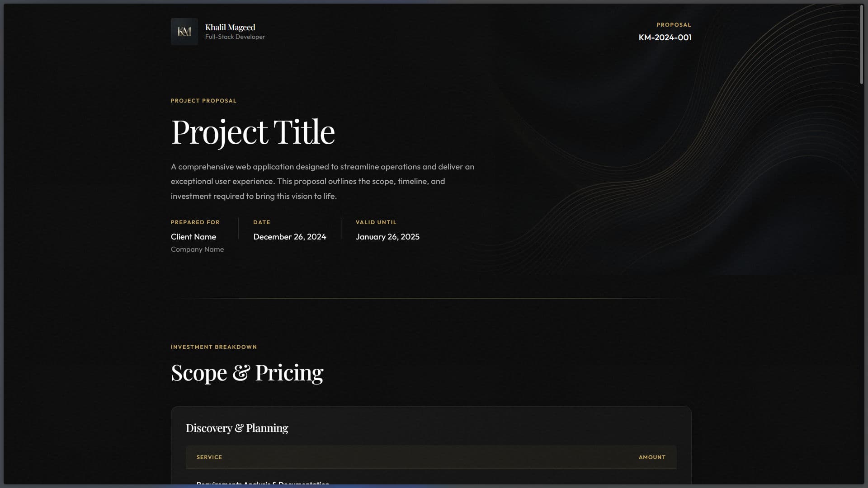Click the Client Name text
This screenshot has height=488, width=868.
193,237
